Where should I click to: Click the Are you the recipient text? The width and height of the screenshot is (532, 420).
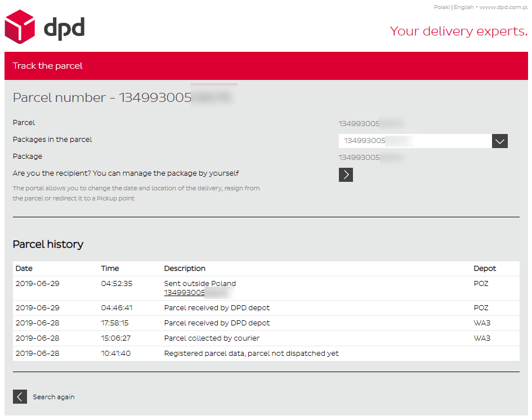point(129,173)
